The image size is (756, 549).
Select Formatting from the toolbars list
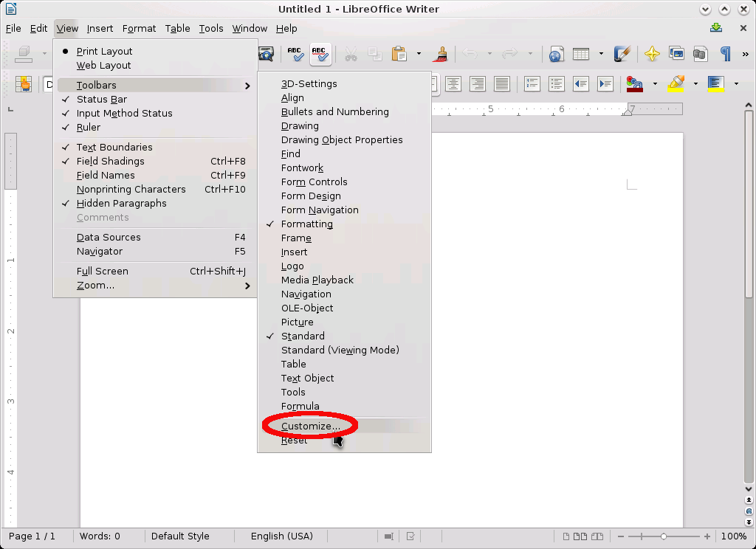point(307,224)
